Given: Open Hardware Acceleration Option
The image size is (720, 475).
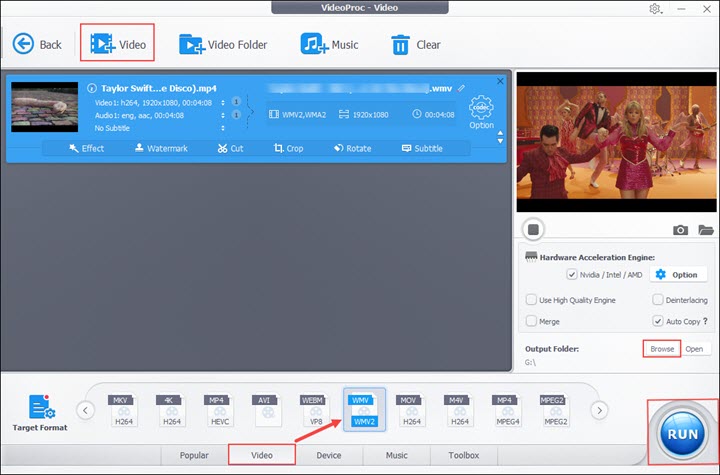Looking at the screenshot, I should [x=678, y=275].
